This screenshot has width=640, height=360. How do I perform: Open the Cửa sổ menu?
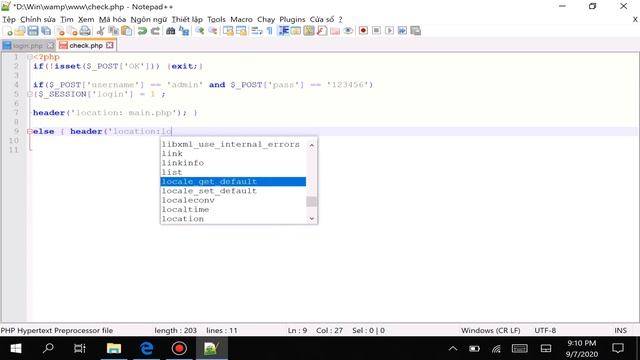(x=322, y=19)
